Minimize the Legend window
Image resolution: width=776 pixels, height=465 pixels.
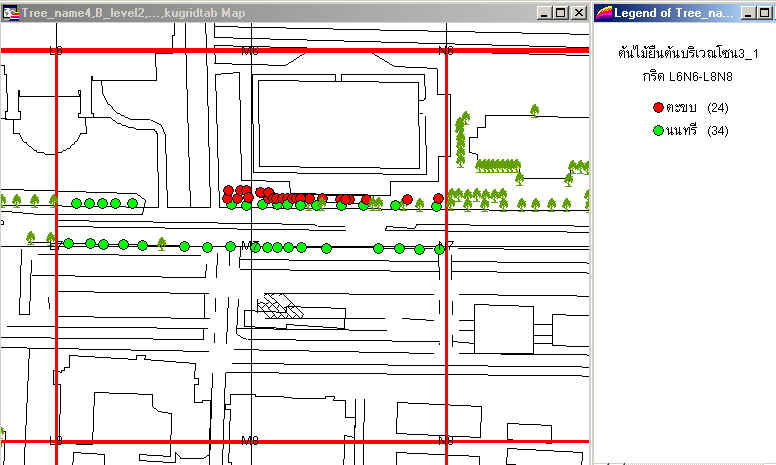tap(747, 12)
